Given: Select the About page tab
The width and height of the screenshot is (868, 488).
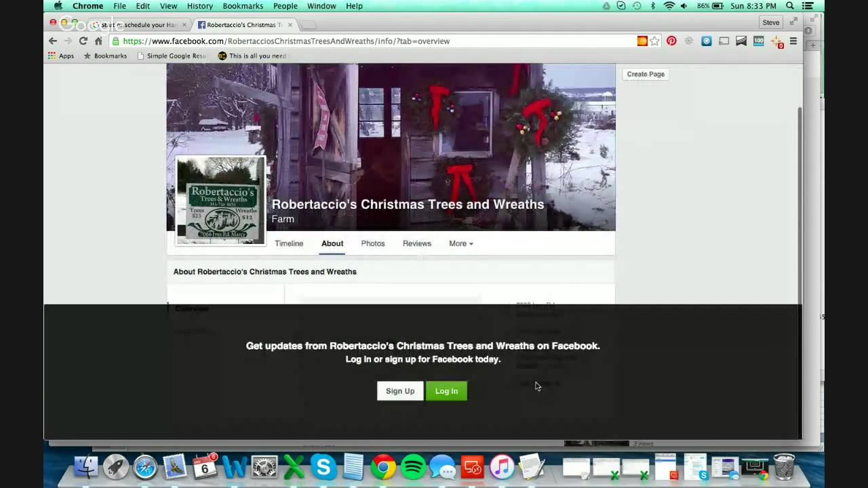Looking at the screenshot, I should [x=332, y=243].
